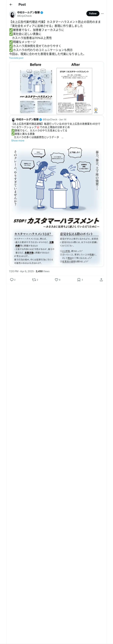Image resolution: width=113 pixels, height=644 pixels.
Task: Click the share upload icon
Action: pos(101,280)
